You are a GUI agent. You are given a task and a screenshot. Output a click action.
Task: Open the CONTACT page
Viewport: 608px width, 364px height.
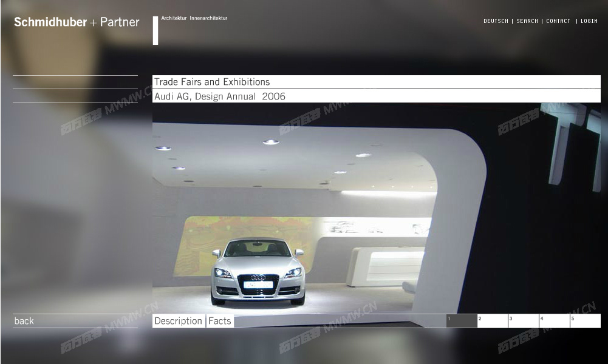(x=558, y=21)
